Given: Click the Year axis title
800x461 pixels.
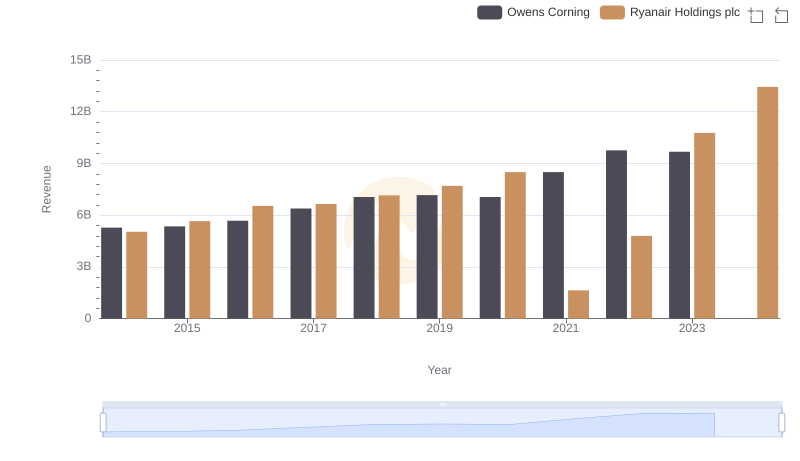Looking at the screenshot, I should 439,370.
